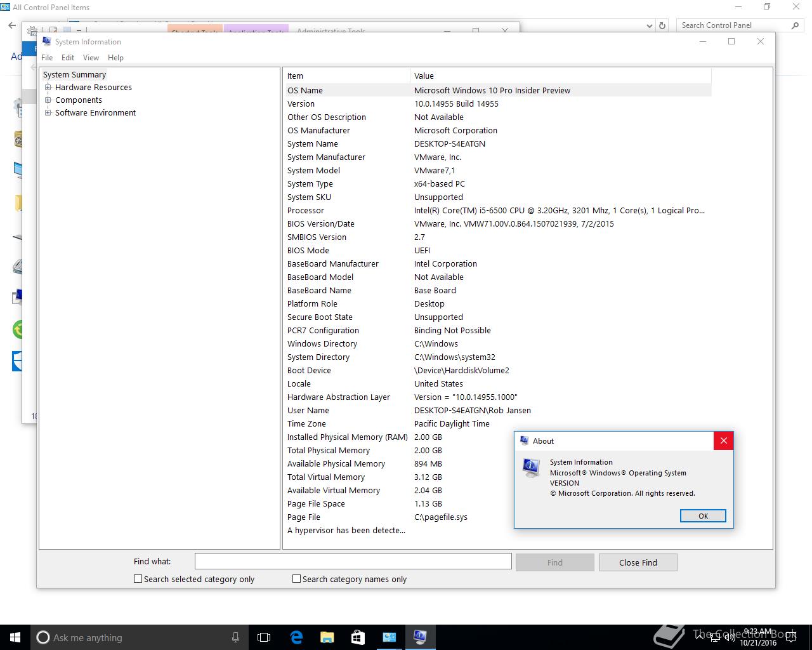Select Hardware Resources tree label

[x=93, y=88]
